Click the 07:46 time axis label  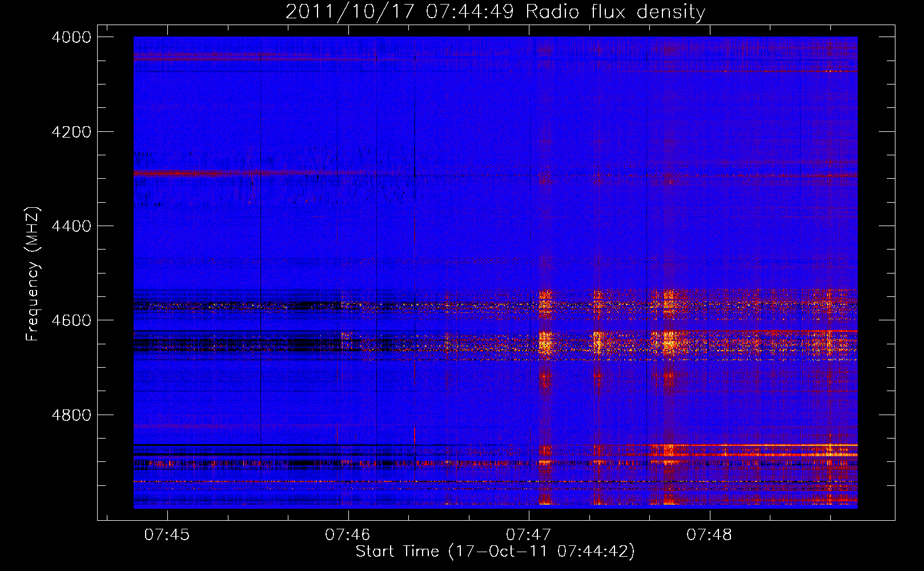[x=348, y=535]
